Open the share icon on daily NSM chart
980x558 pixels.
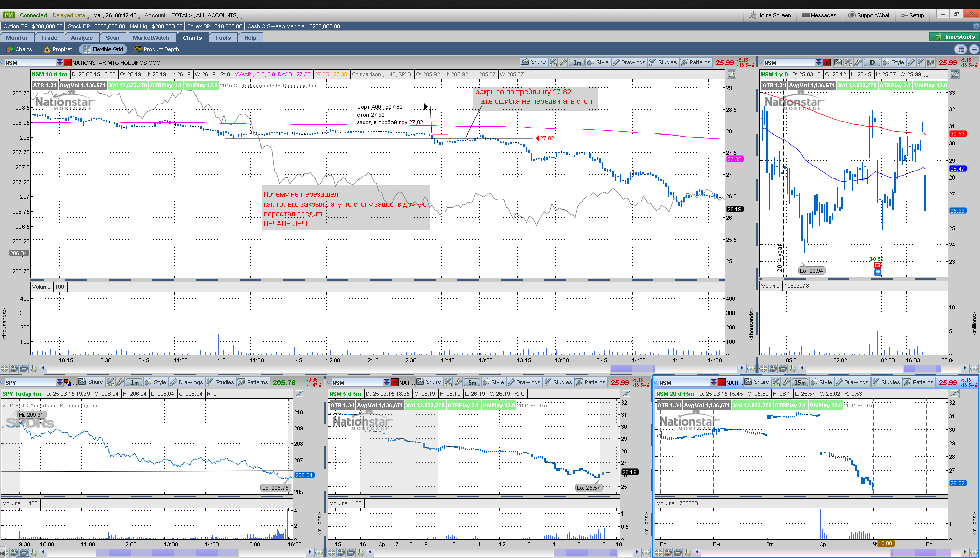838,62
